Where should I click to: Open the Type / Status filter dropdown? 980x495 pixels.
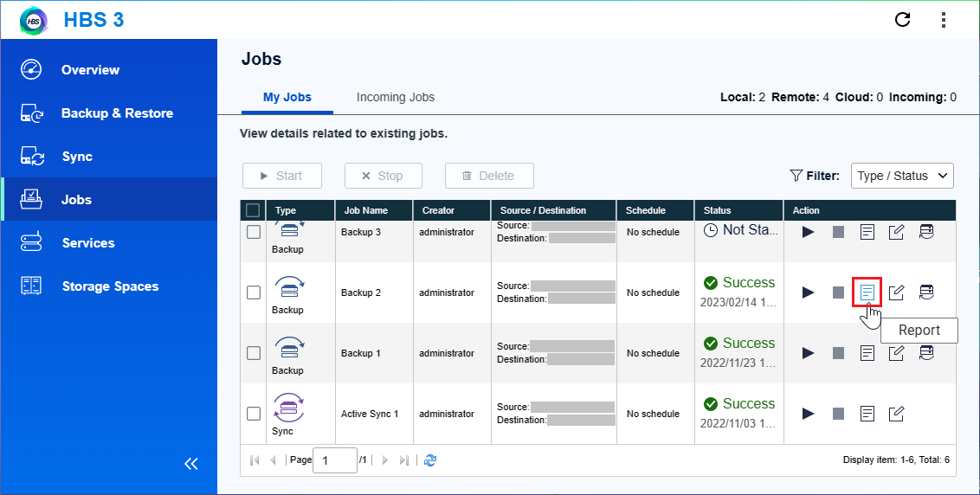[902, 176]
